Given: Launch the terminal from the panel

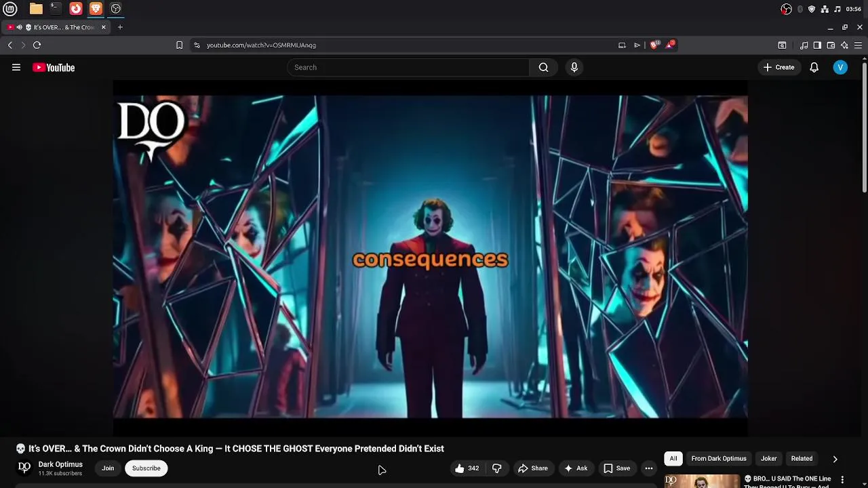Looking at the screenshot, I should point(56,9).
